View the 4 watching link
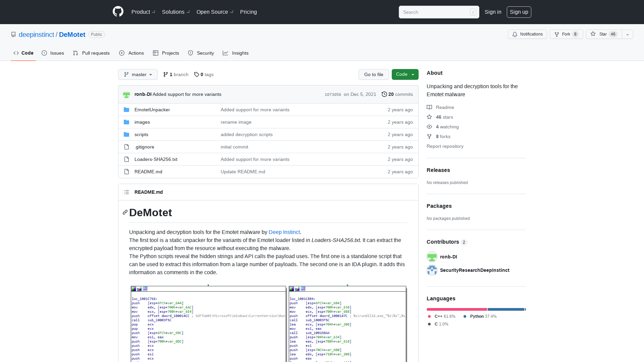The image size is (644, 362). coord(443,127)
